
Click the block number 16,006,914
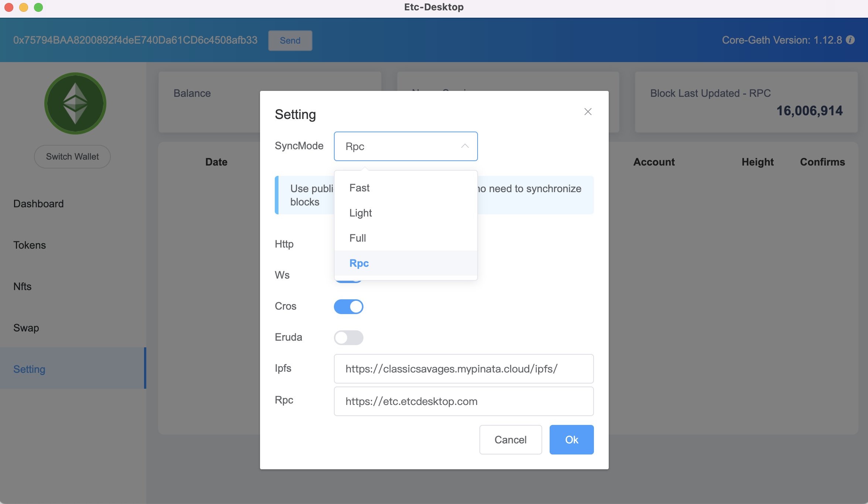(x=809, y=110)
